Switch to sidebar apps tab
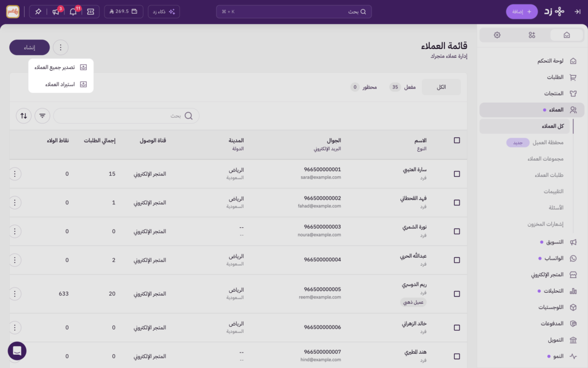This screenshot has width=588, height=368. coord(532,35)
